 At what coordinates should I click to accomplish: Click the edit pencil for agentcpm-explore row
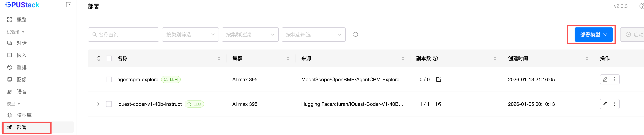coord(605,79)
